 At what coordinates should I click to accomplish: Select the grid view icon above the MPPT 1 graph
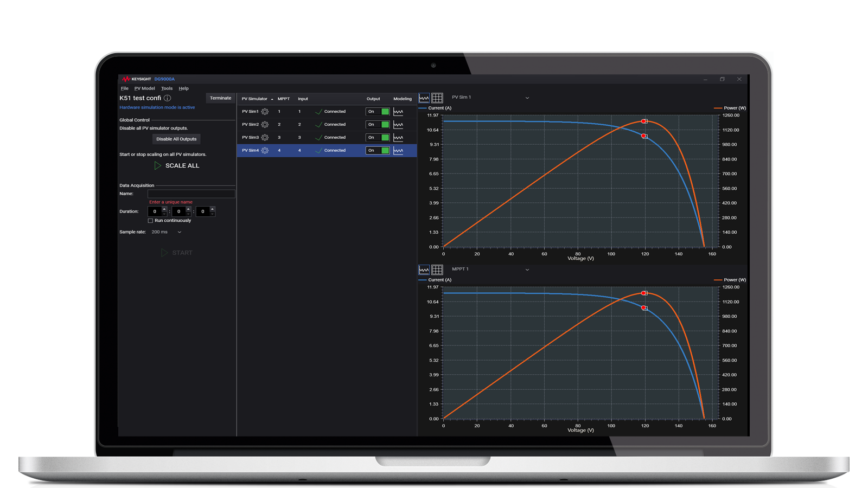point(437,269)
